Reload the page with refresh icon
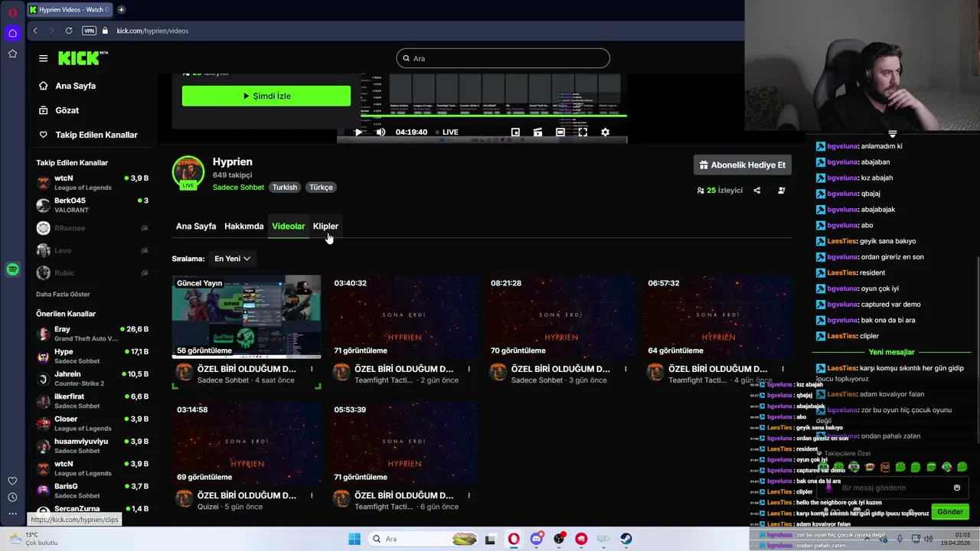The height and width of the screenshot is (551, 980). click(69, 31)
